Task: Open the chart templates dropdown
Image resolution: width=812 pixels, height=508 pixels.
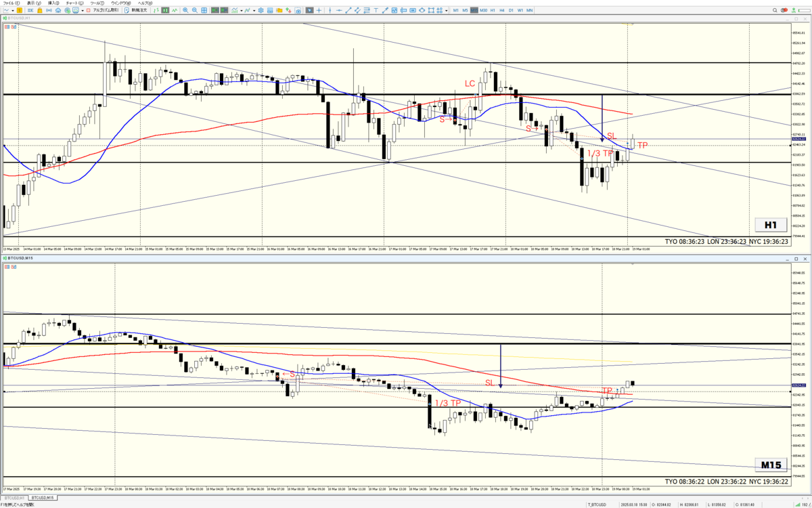Action: click(254, 10)
